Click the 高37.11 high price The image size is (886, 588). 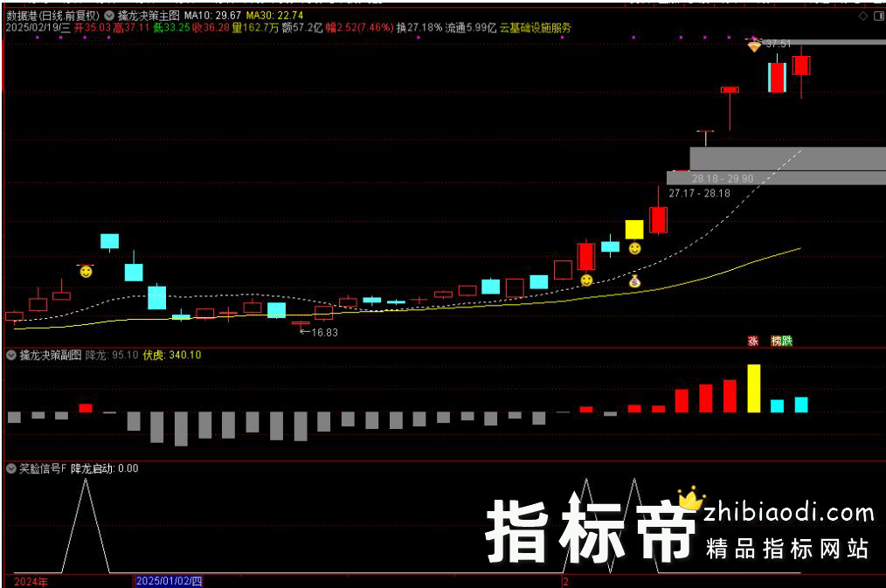click(x=132, y=28)
